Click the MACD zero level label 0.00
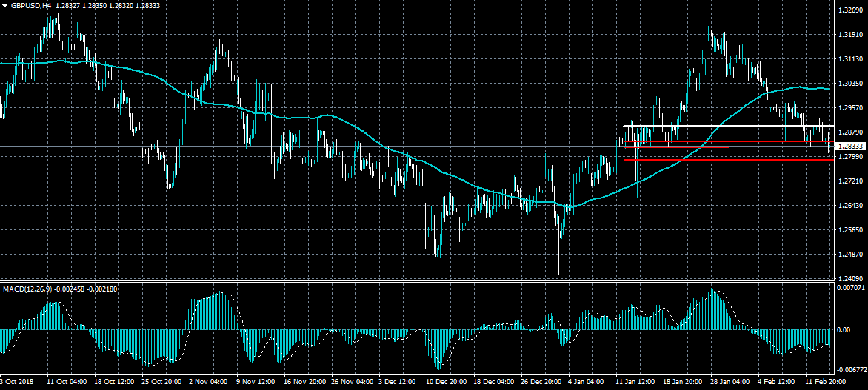 pyautogui.click(x=844, y=330)
